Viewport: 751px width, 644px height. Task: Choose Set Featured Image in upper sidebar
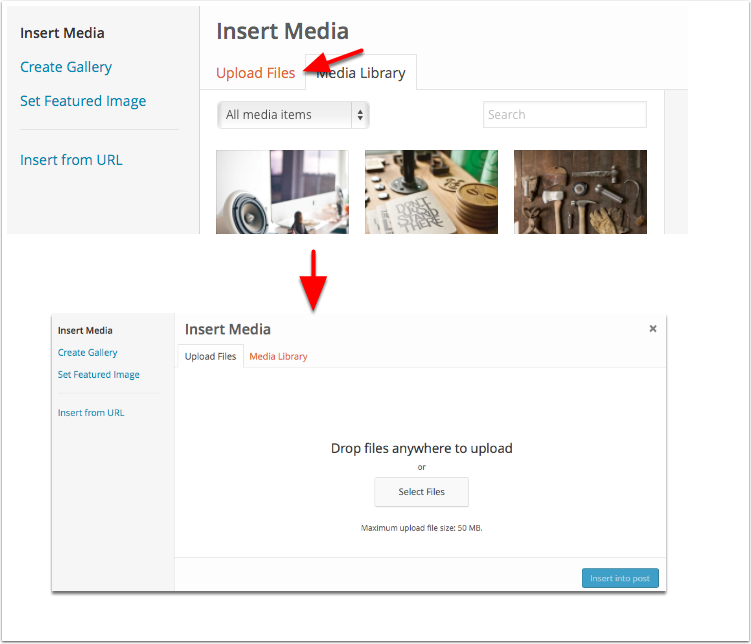[x=83, y=101]
